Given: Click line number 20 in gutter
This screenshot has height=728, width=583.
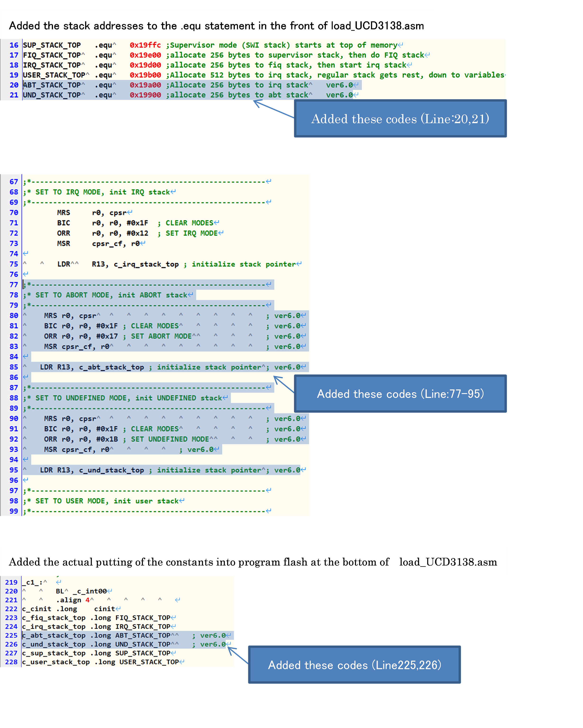Looking at the screenshot, I should (x=14, y=85).
